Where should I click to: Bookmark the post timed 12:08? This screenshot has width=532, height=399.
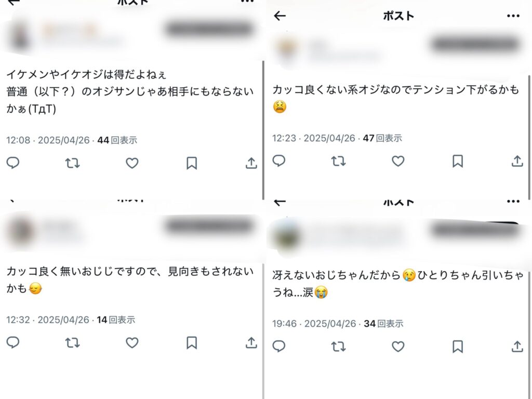(x=192, y=163)
